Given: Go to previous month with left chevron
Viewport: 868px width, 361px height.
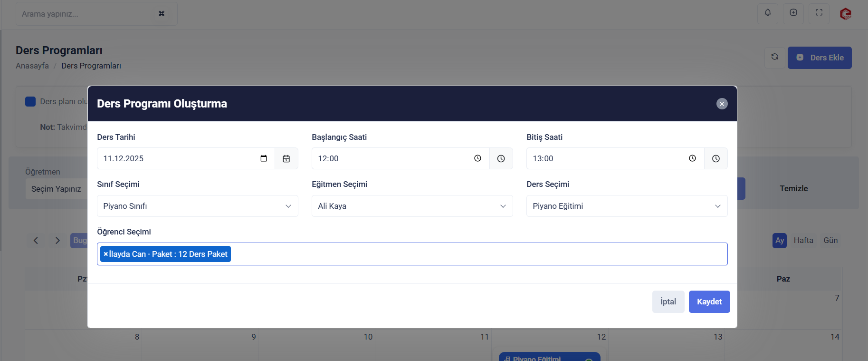Looking at the screenshot, I should coord(36,241).
